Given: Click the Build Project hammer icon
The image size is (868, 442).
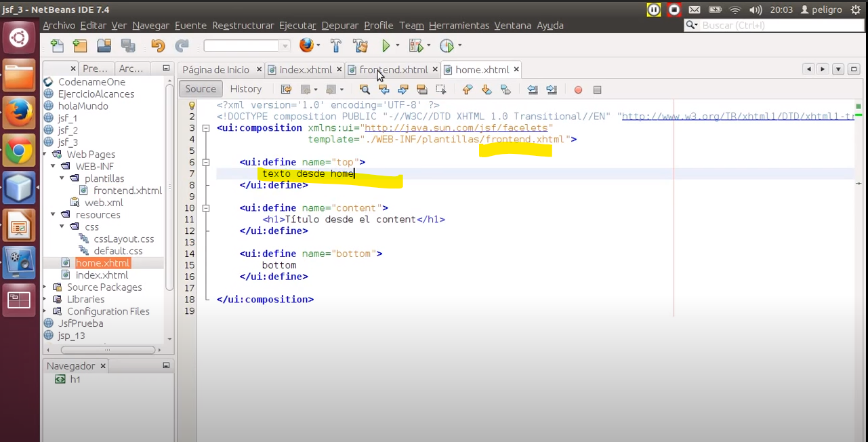Looking at the screenshot, I should pyautogui.click(x=336, y=46).
